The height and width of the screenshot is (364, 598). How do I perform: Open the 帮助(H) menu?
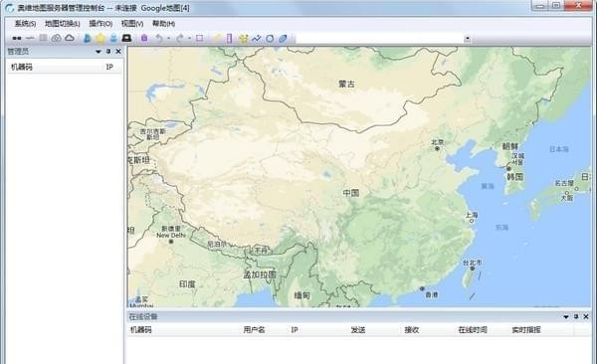(x=163, y=24)
